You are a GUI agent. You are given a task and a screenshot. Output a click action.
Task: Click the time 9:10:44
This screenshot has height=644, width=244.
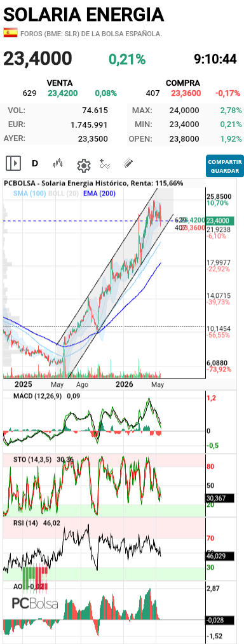[215, 59]
